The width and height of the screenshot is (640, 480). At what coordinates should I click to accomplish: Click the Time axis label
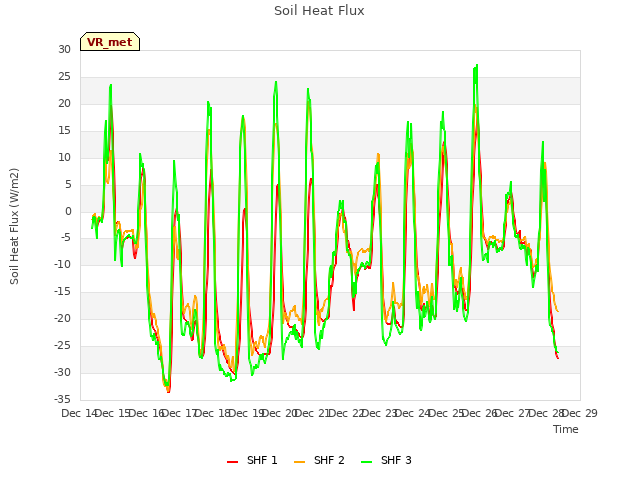[x=566, y=429]
